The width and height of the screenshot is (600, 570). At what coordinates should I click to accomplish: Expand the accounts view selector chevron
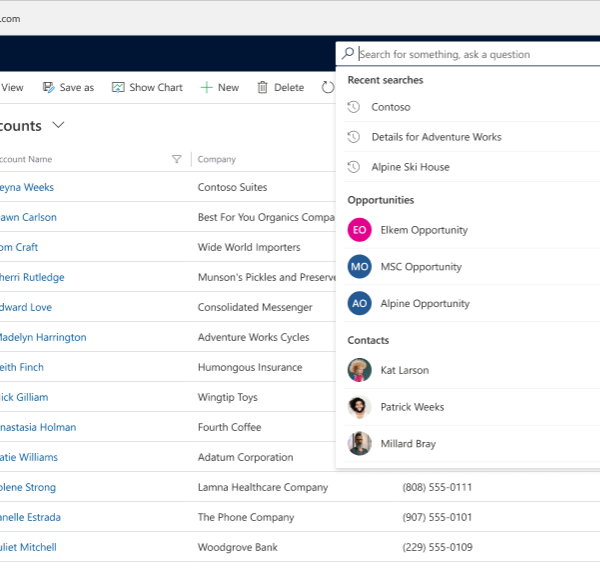click(58, 125)
